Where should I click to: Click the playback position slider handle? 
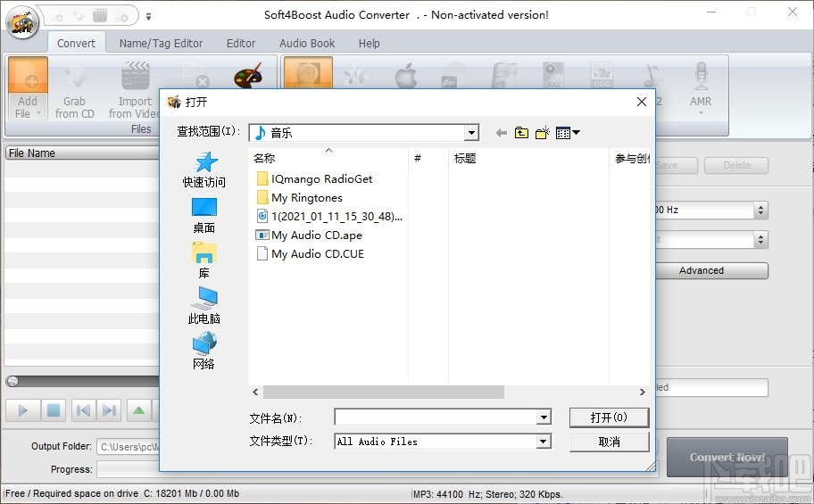tap(12, 382)
